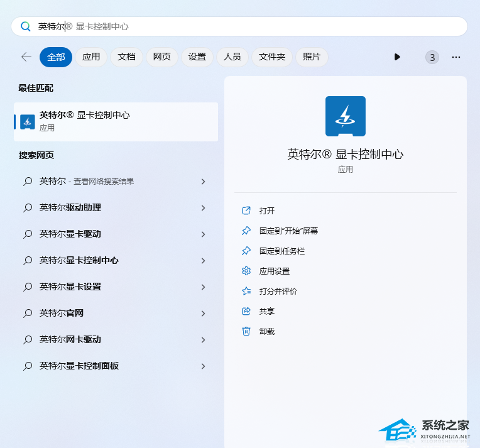Open best match 英特尔® 显卡控制中心 app result
Screen dimensions: 480x448
coord(116,122)
